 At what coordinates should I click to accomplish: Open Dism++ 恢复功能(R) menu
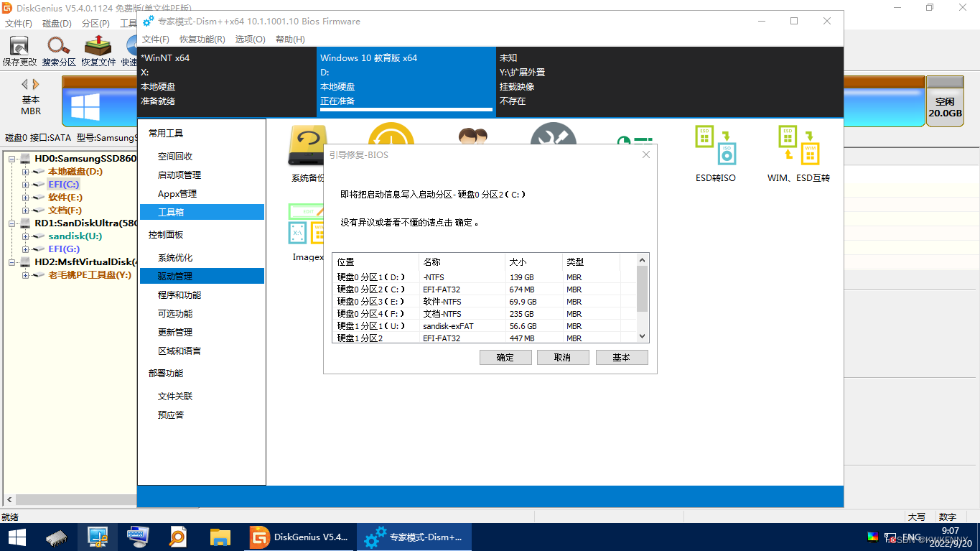202,40
